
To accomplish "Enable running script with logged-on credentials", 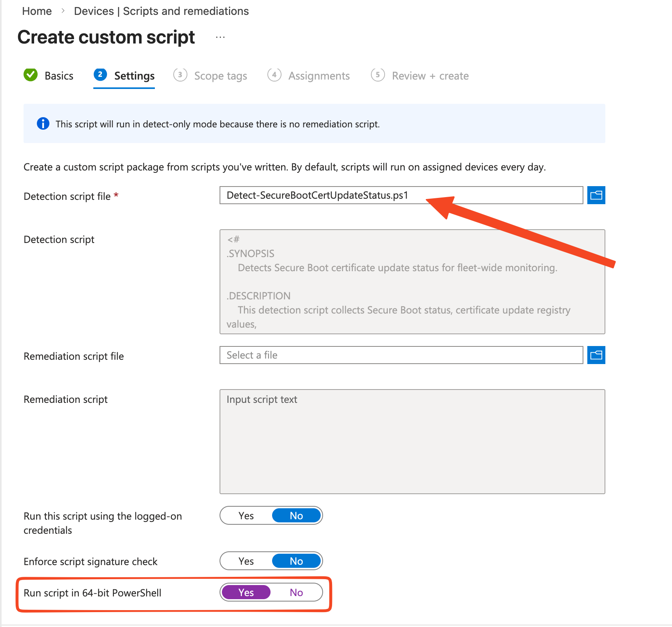I will (245, 515).
